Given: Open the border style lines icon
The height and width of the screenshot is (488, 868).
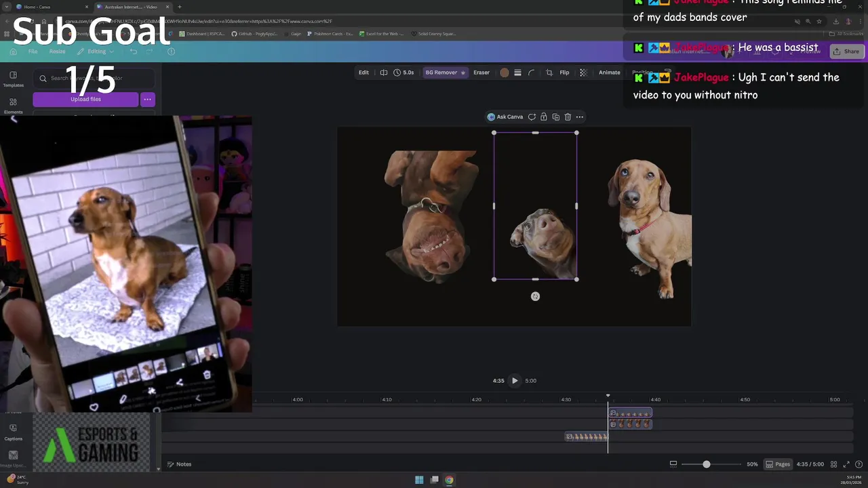Looking at the screenshot, I should click(517, 73).
